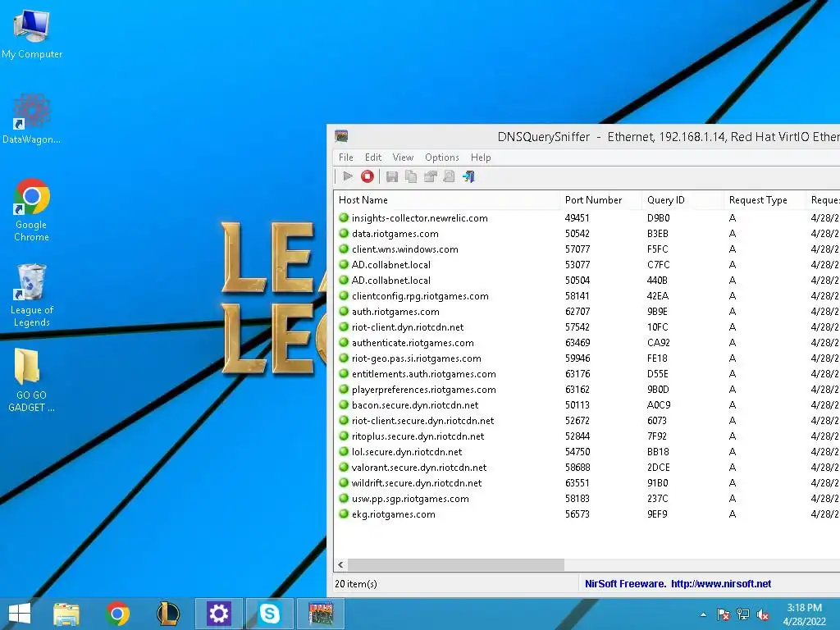Sort by the Port Number column header
The width and height of the screenshot is (840, 630).
pyautogui.click(x=600, y=200)
